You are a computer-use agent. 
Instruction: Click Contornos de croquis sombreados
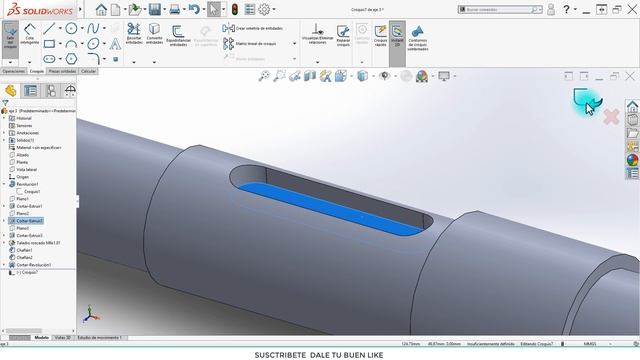click(x=418, y=38)
